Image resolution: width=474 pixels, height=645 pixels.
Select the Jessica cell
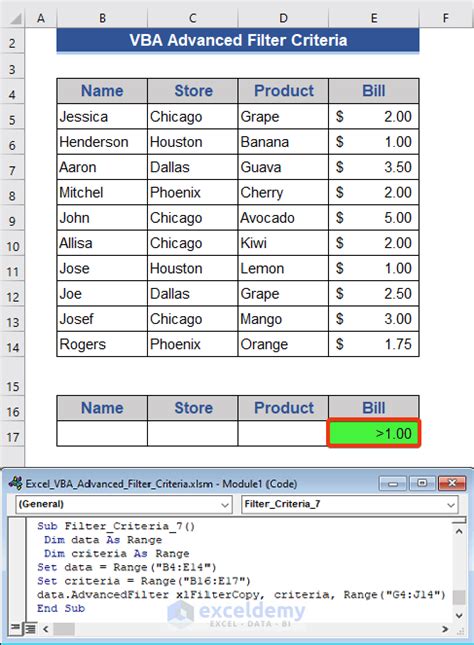tap(102, 116)
